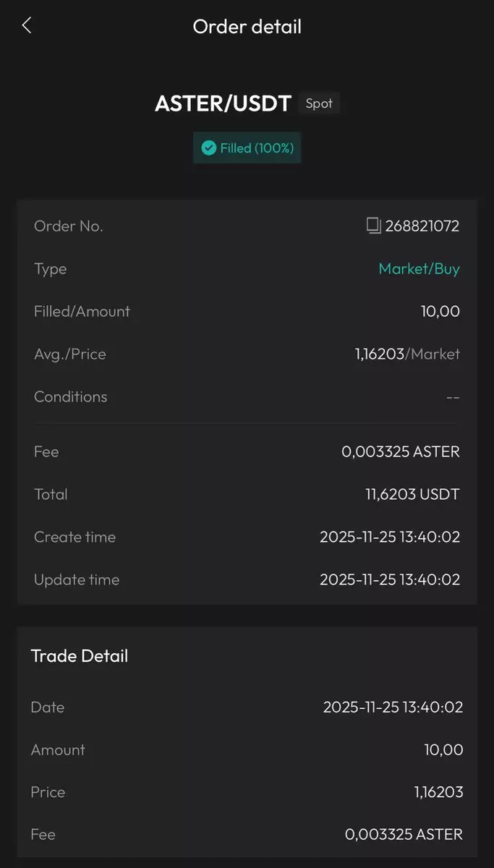494x868 pixels.
Task: Tap the back arrow icon
Action: pyautogui.click(x=27, y=26)
